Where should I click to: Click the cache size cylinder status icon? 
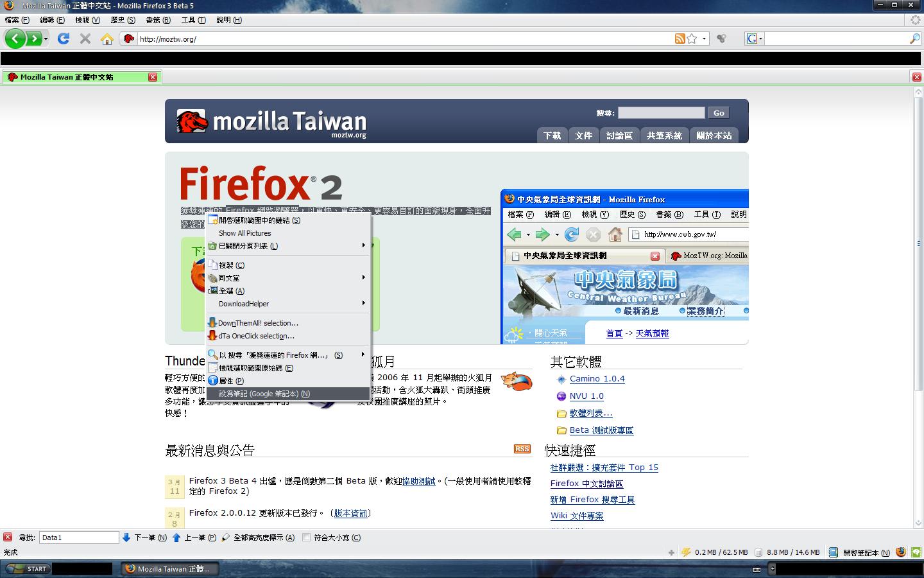[758, 552]
